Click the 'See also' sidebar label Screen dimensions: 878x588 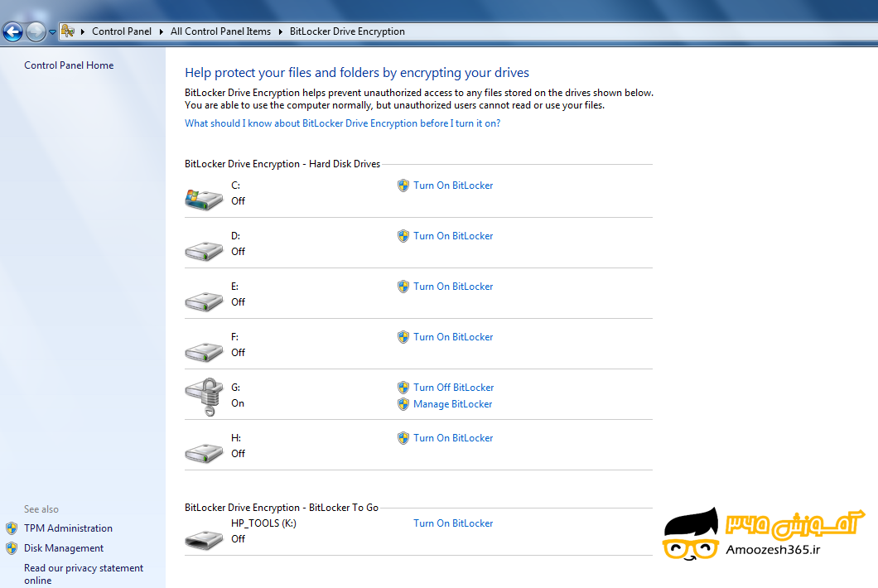tap(41, 509)
